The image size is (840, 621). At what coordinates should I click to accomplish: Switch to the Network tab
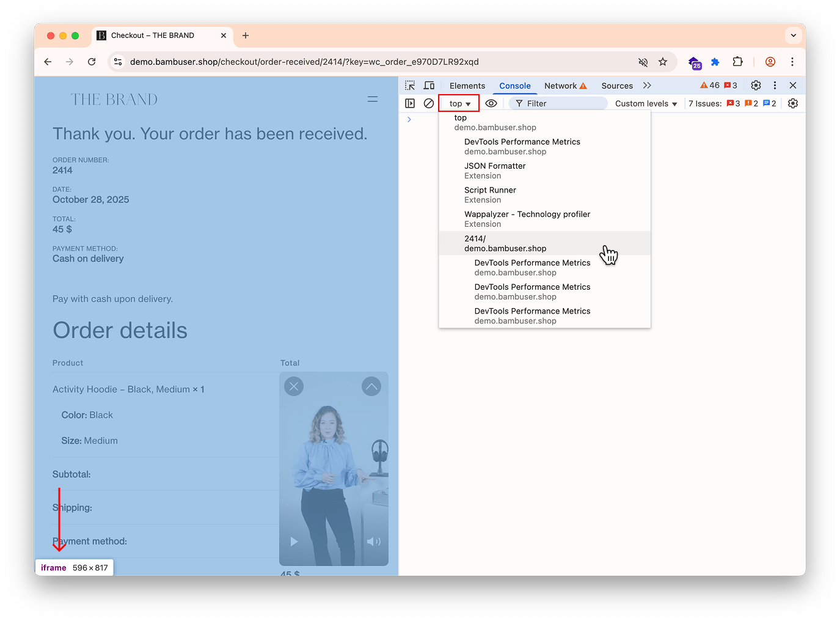(560, 86)
